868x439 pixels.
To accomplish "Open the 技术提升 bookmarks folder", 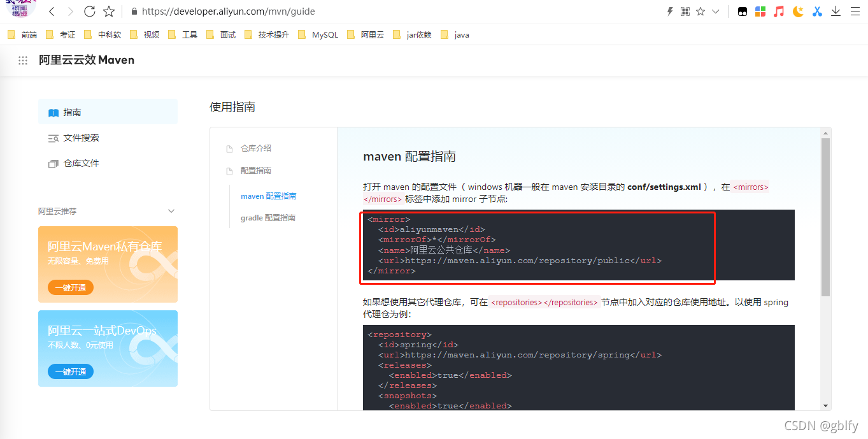I will pos(267,35).
